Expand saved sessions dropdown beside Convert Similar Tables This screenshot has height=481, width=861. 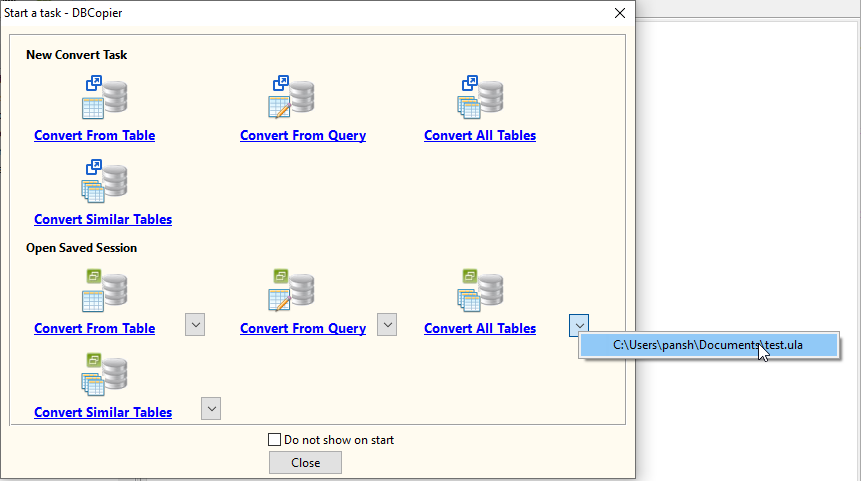point(211,409)
